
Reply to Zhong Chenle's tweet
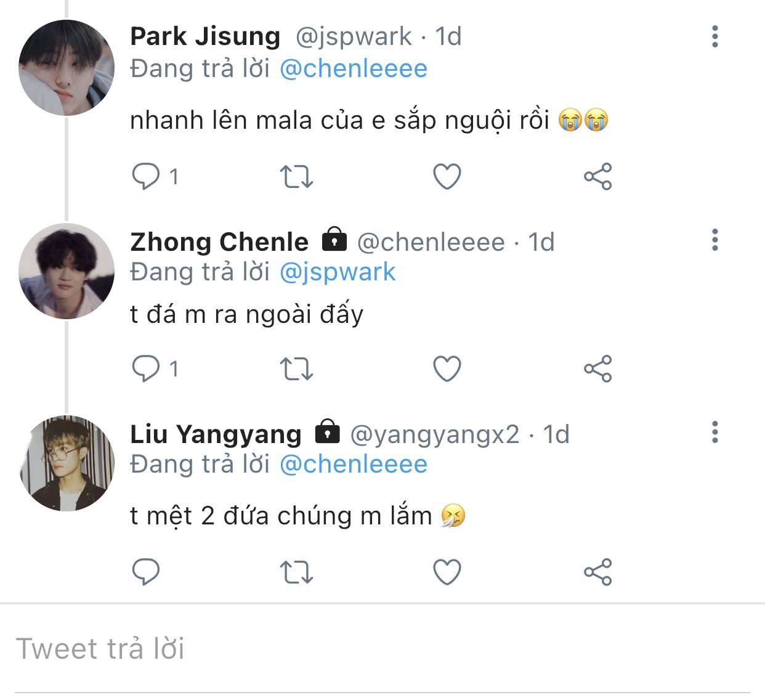(146, 369)
